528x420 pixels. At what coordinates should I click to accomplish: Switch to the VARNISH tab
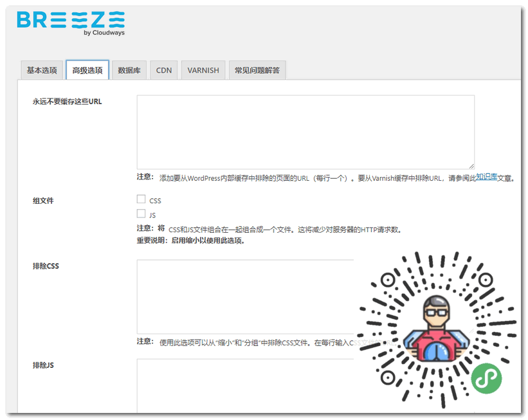pyautogui.click(x=203, y=69)
